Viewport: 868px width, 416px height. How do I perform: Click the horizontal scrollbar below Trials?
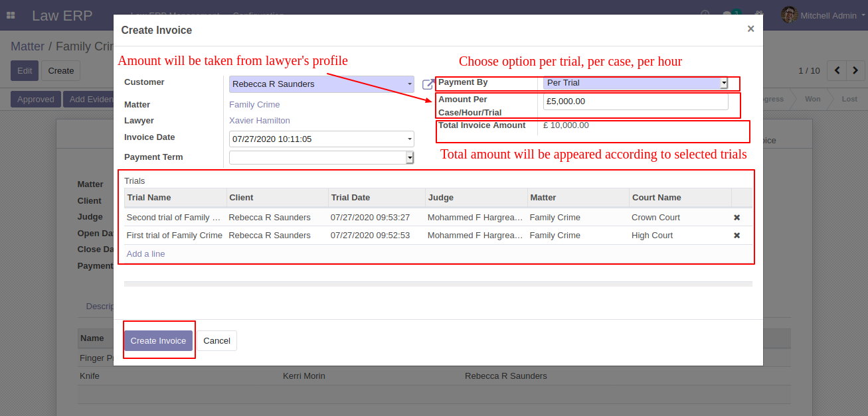(438, 284)
